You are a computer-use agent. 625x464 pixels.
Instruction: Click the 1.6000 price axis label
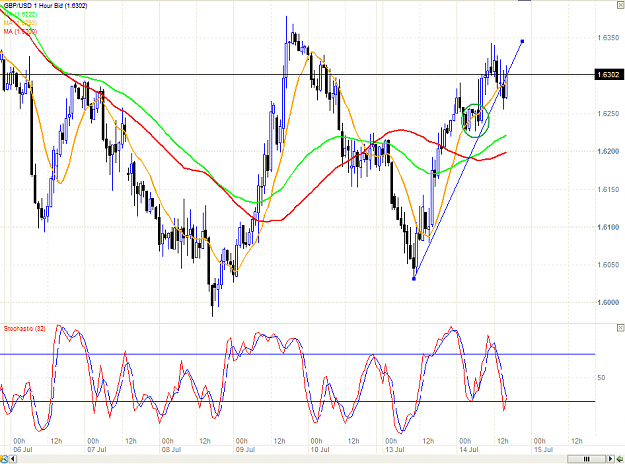pos(608,303)
